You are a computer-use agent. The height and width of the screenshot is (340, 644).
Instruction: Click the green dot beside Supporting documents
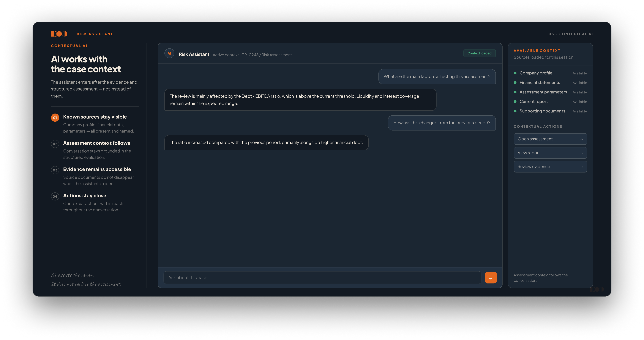coord(515,111)
